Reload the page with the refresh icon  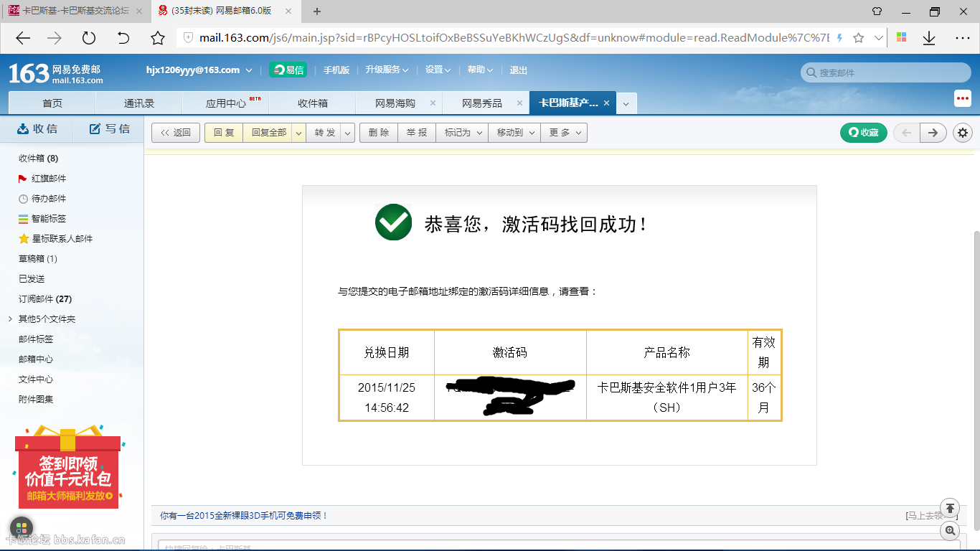[x=88, y=38]
